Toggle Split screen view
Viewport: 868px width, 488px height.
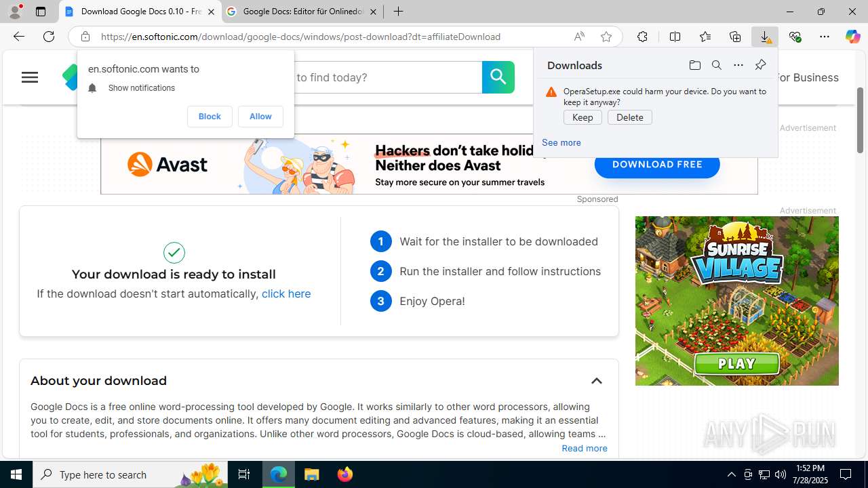click(x=675, y=37)
